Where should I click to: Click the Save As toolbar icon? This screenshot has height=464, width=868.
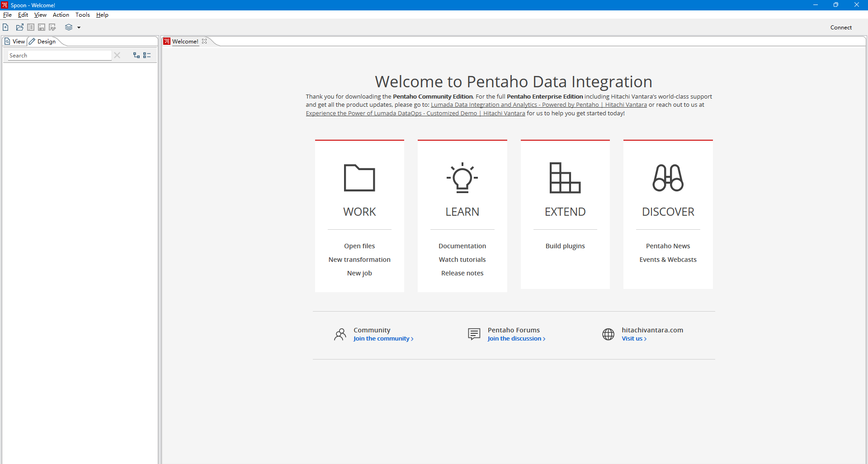(x=52, y=27)
